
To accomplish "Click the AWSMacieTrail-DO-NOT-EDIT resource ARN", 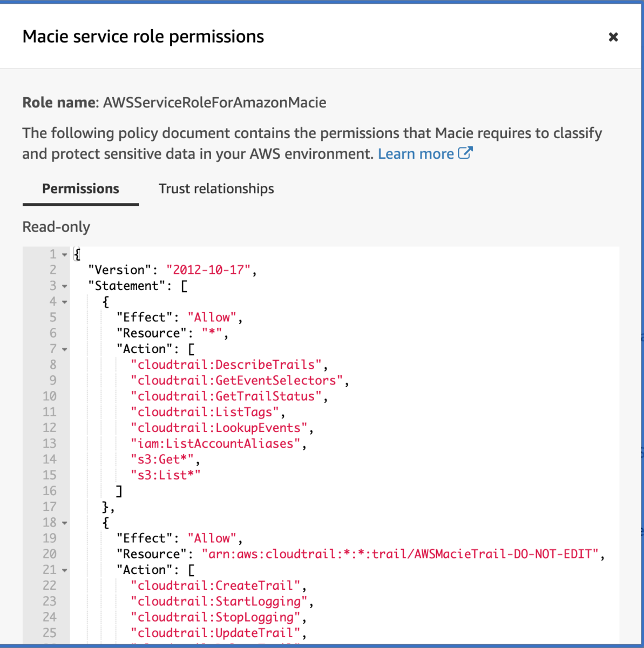I will [400, 554].
